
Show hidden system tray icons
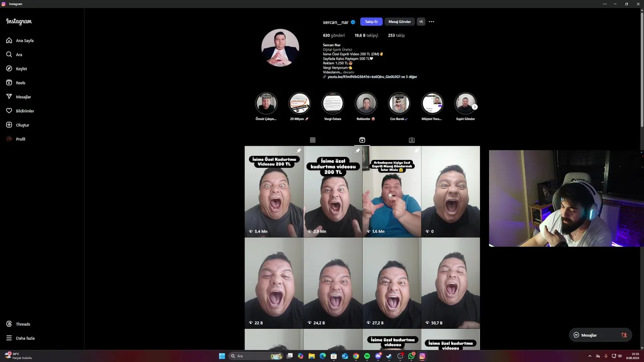[590, 356]
